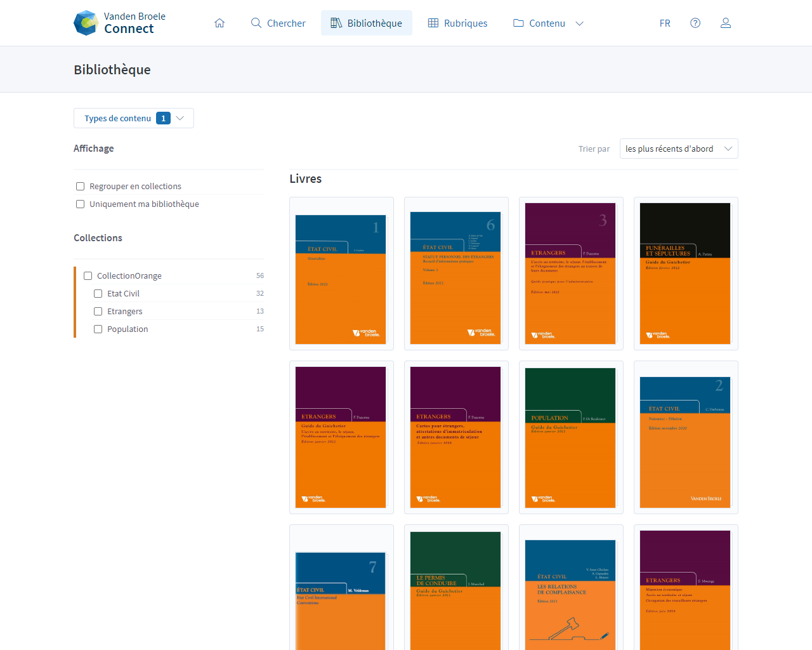Viewport: 812px width, 650px height.
Task: Open Etrangers migration économique book cover
Action: coord(686,590)
